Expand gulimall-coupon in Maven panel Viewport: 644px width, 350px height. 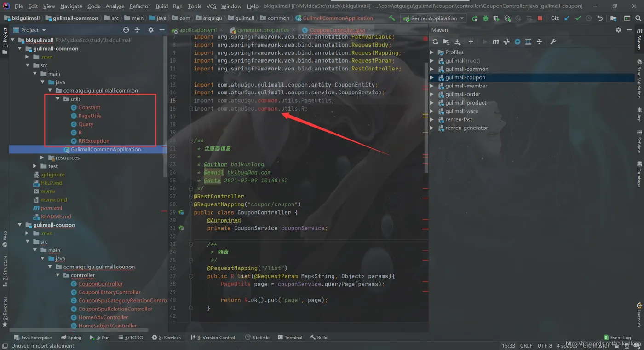[x=432, y=77]
